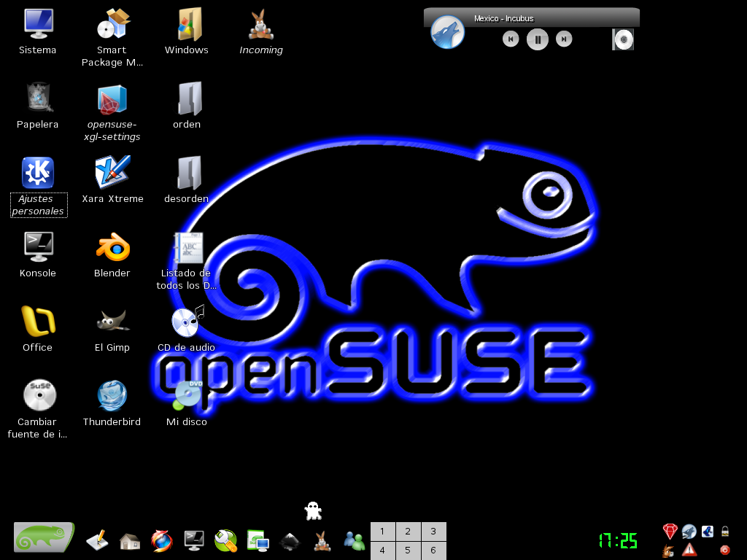Click the white ghost above the panel
The width and height of the screenshot is (747, 560).
(313, 511)
